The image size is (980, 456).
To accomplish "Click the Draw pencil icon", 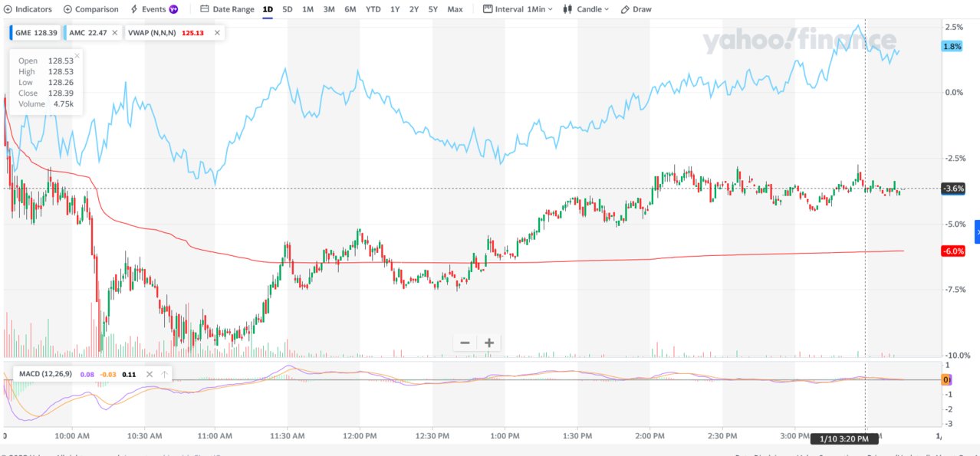I will coord(625,9).
